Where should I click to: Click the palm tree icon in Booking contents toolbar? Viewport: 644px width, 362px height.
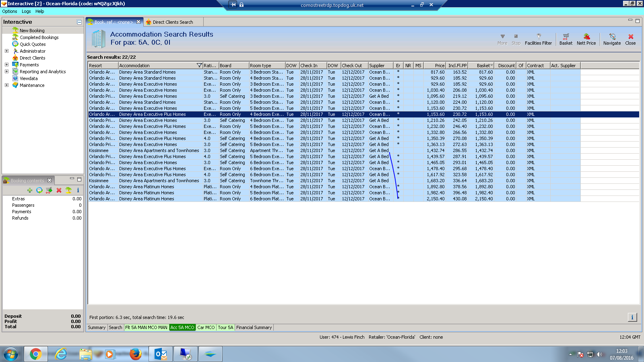click(68, 190)
